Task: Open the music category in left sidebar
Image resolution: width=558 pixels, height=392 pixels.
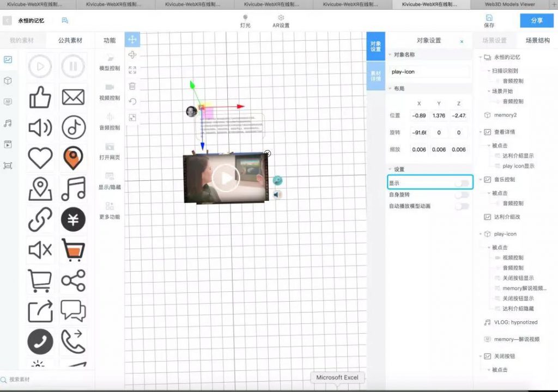Action: (8, 123)
